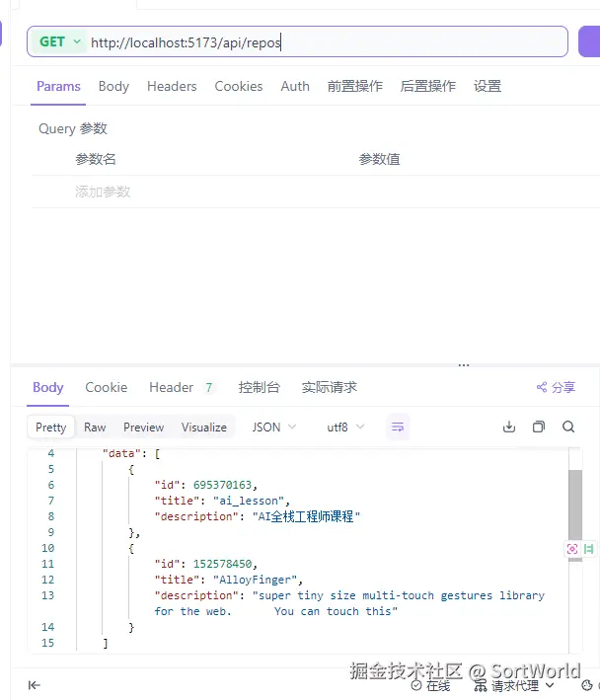Toggle the word wrap icon
This screenshot has height=700, width=600.
398,428
